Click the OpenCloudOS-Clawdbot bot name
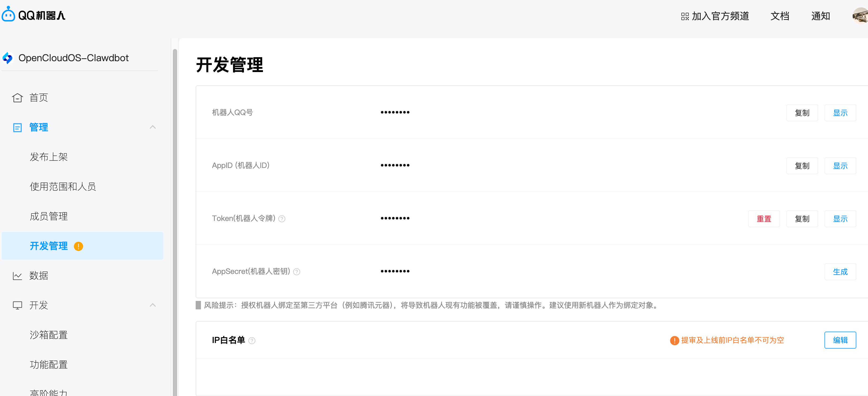The image size is (868, 396). tap(73, 58)
